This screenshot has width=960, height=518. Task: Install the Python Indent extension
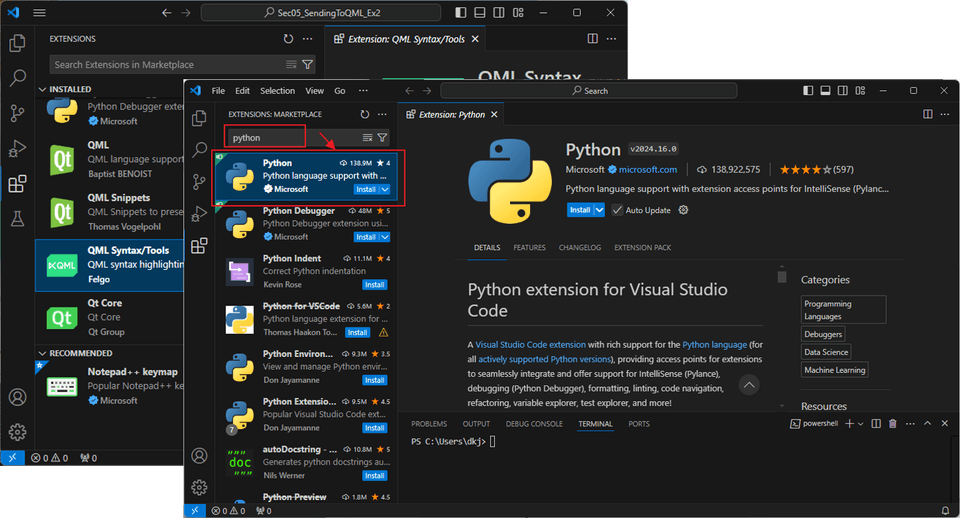coord(375,285)
